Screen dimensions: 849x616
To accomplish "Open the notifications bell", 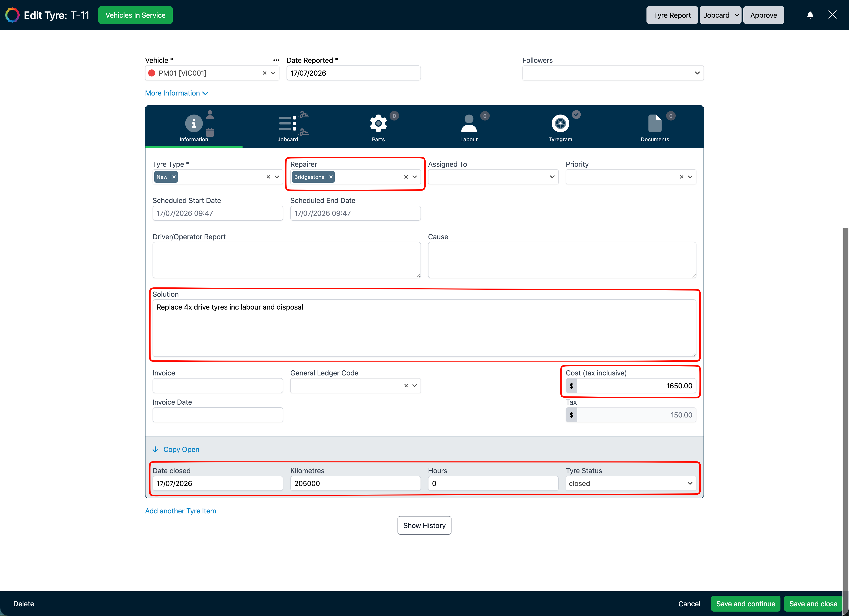I will pos(810,15).
